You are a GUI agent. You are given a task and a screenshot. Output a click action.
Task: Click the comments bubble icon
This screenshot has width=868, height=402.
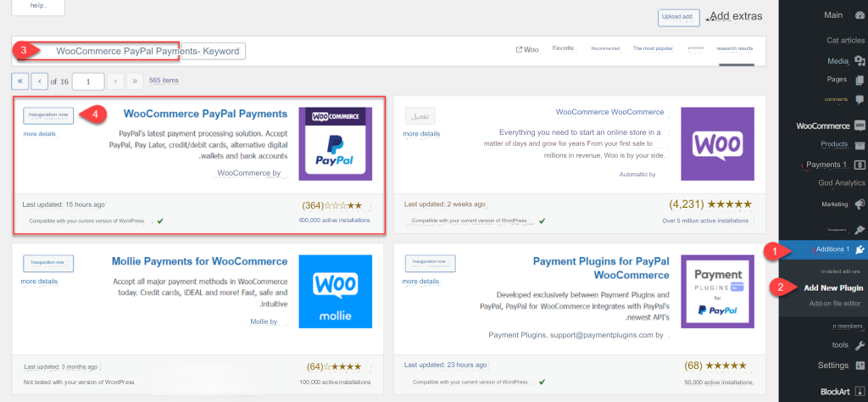coord(860,100)
